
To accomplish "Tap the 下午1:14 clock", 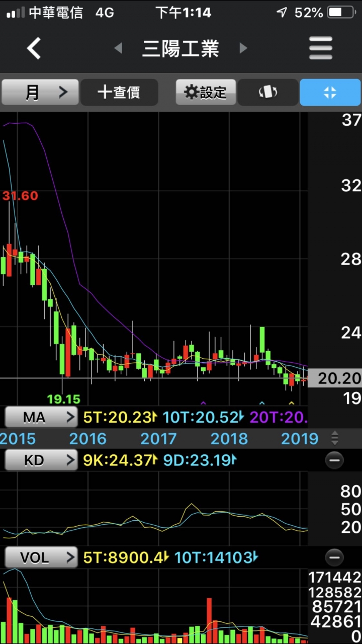I will [x=183, y=12].
